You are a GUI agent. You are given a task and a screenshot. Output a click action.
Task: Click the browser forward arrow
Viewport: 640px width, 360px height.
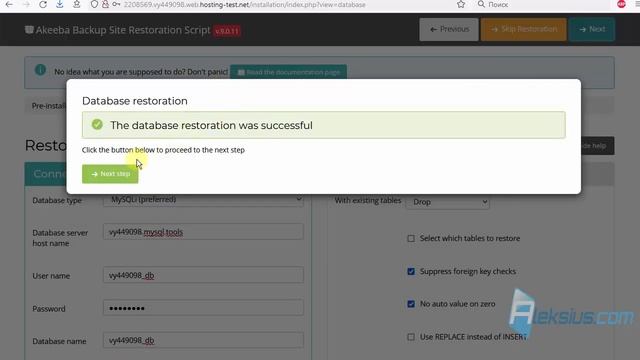point(26,4)
